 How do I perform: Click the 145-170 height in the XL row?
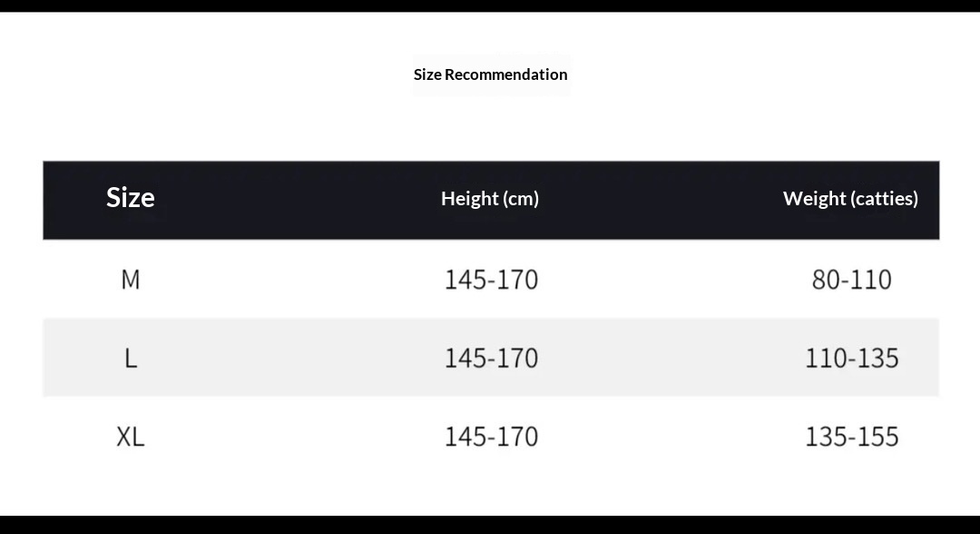[x=491, y=437]
